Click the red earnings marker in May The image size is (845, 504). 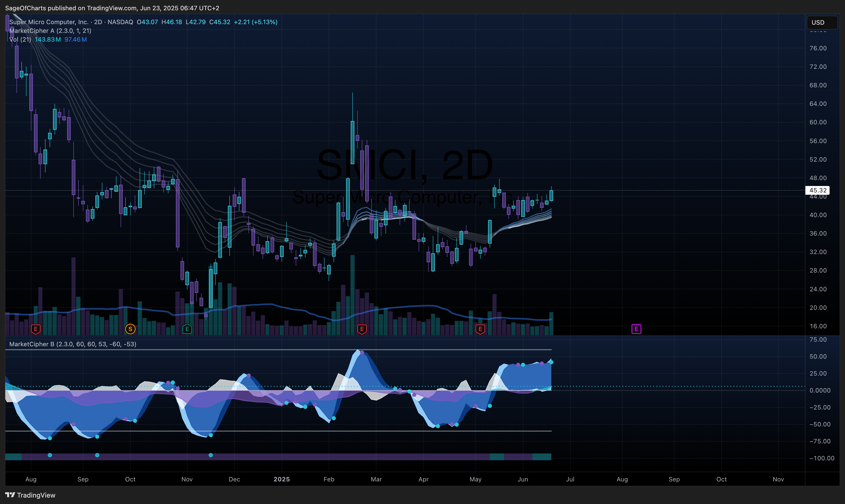tap(480, 329)
